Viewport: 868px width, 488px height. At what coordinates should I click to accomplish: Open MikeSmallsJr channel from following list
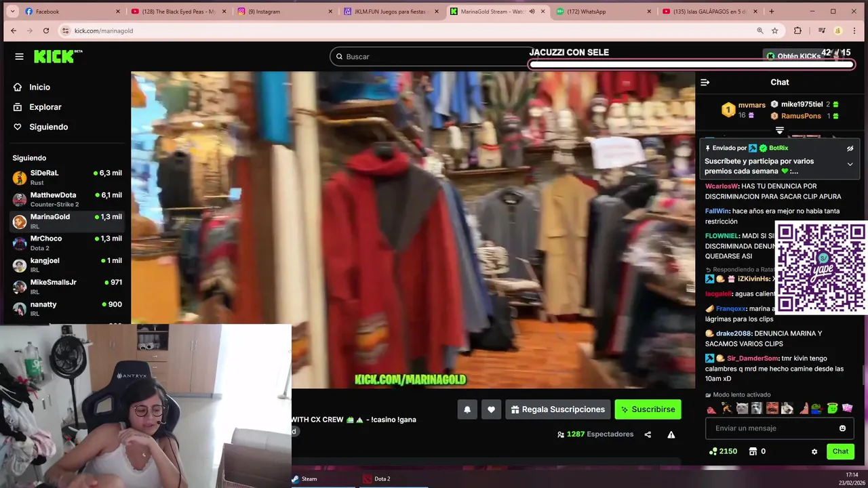coord(67,286)
